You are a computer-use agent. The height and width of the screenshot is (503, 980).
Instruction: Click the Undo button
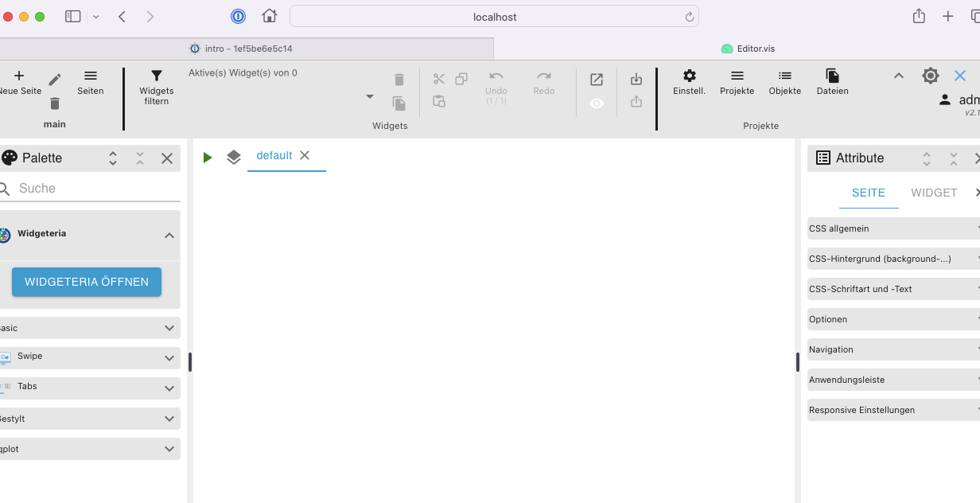pyautogui.click(x=496, y=87)
